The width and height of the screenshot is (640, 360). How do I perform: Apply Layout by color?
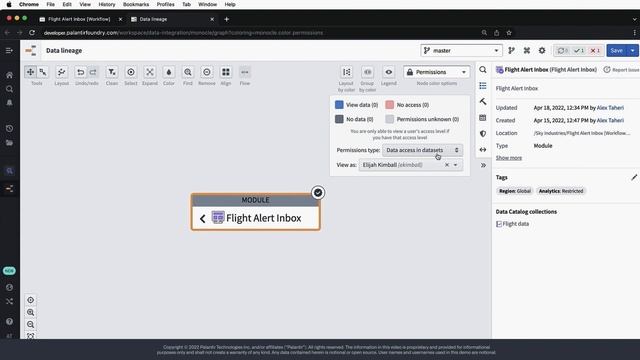click(x=347, y=72)
